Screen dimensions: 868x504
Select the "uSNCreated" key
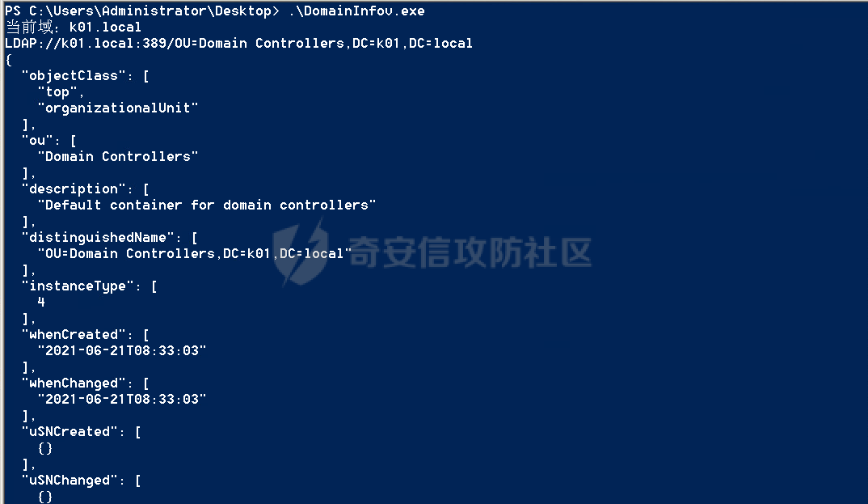point(70,431)
